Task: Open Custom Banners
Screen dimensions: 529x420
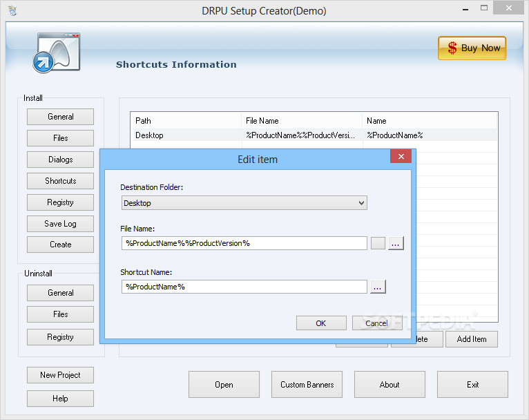Action: click(x=307, y=385)
